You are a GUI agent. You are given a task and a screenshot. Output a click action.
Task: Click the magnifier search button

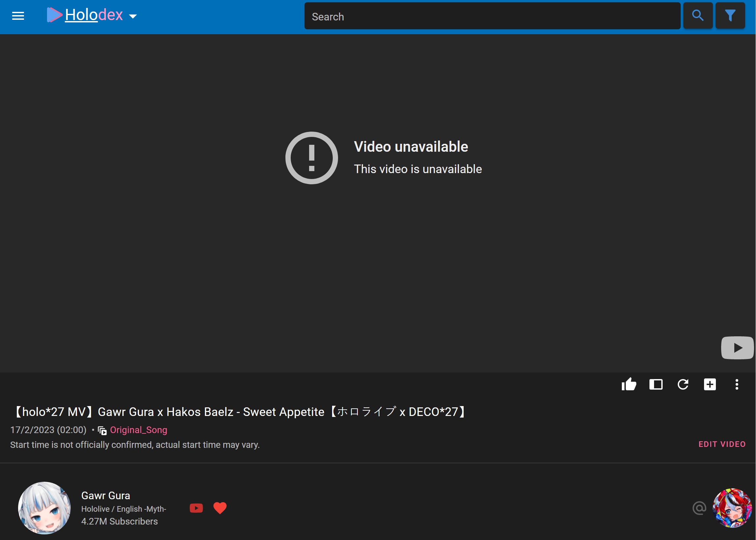(697, 15)
